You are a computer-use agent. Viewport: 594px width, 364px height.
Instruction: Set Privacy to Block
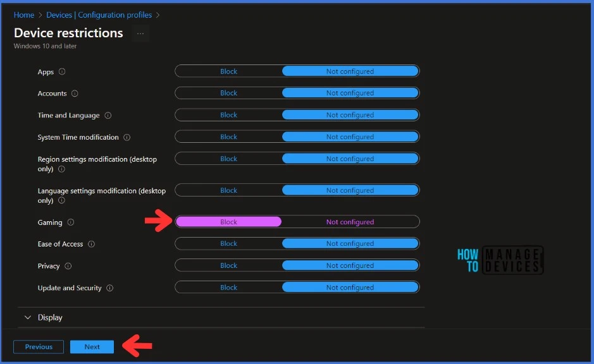tap(228, 265)
